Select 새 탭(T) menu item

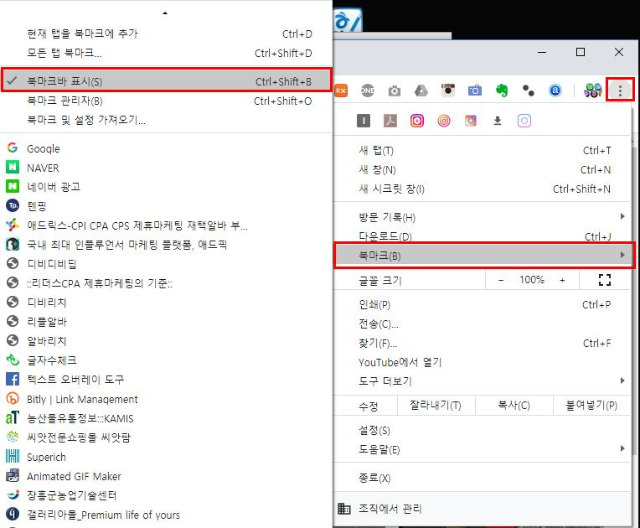(x=484, y=151)
